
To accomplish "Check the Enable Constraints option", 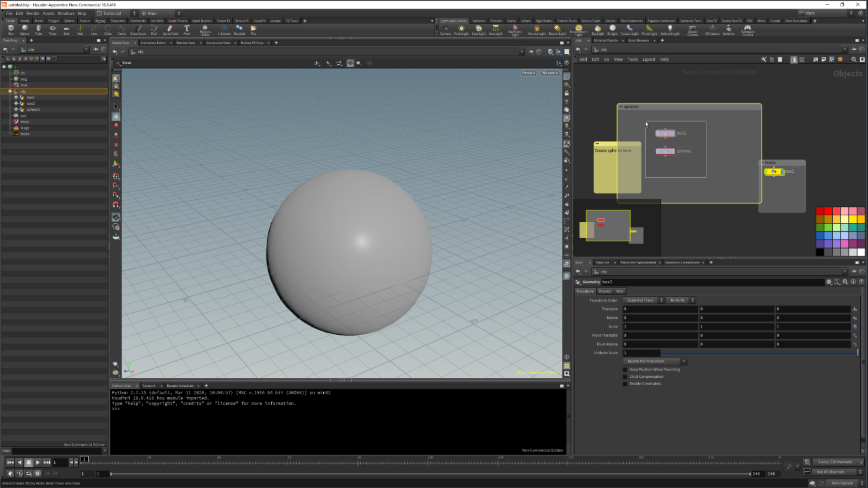I will [x=625, y=384].
